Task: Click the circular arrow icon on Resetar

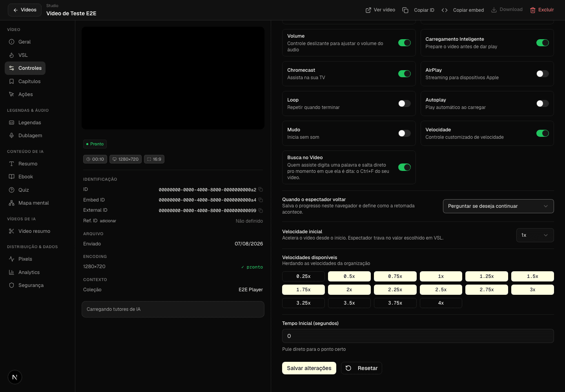Action: [x=348, y=368]
